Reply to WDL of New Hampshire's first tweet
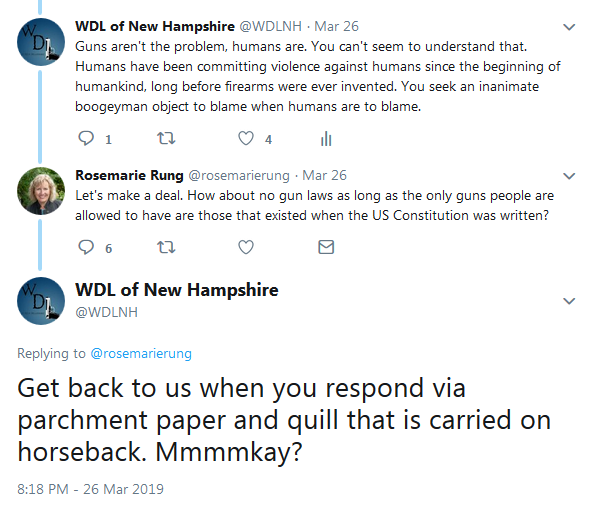 pyautogui.click(x=86, y=139)
